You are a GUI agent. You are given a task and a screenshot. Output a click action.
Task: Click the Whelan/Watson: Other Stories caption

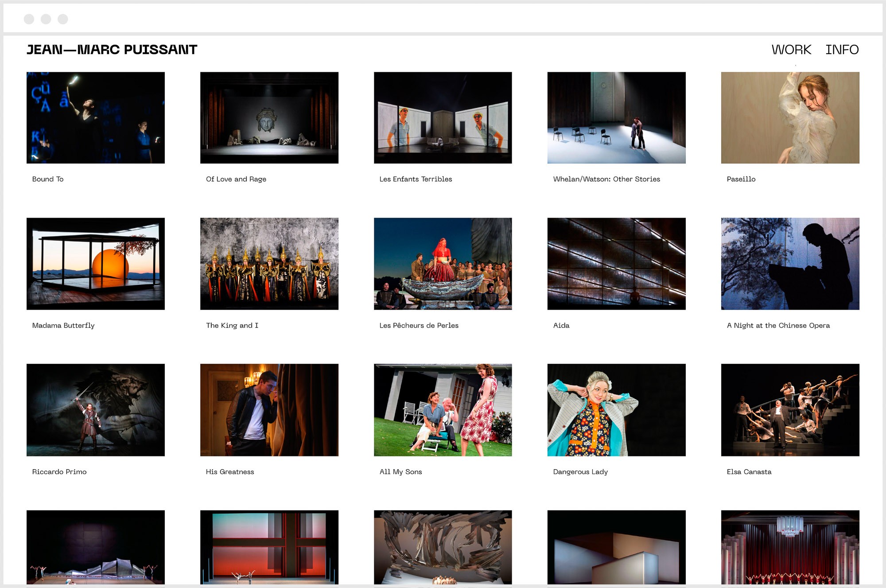[606, 179]
